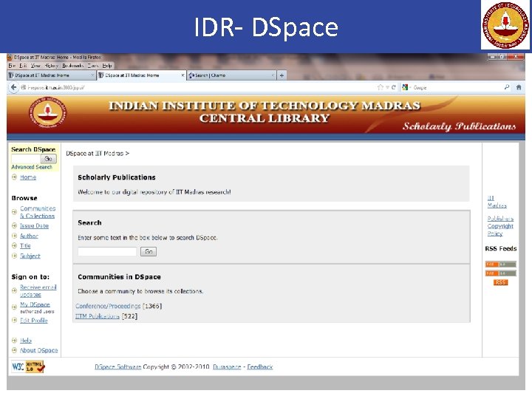
Task: Click the IIT Madras emblem in slide header
Action: click(x=505, y=25)
